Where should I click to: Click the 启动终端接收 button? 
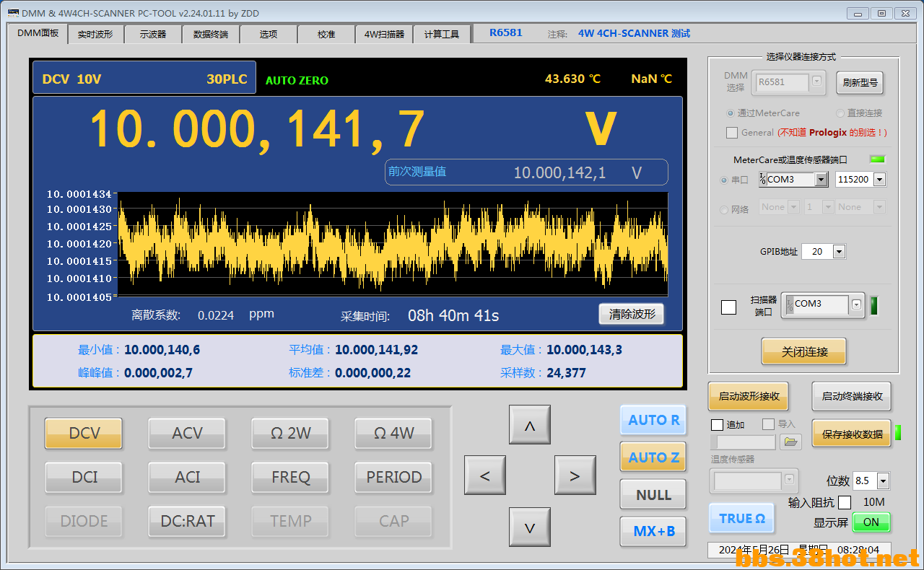(852, 396)
